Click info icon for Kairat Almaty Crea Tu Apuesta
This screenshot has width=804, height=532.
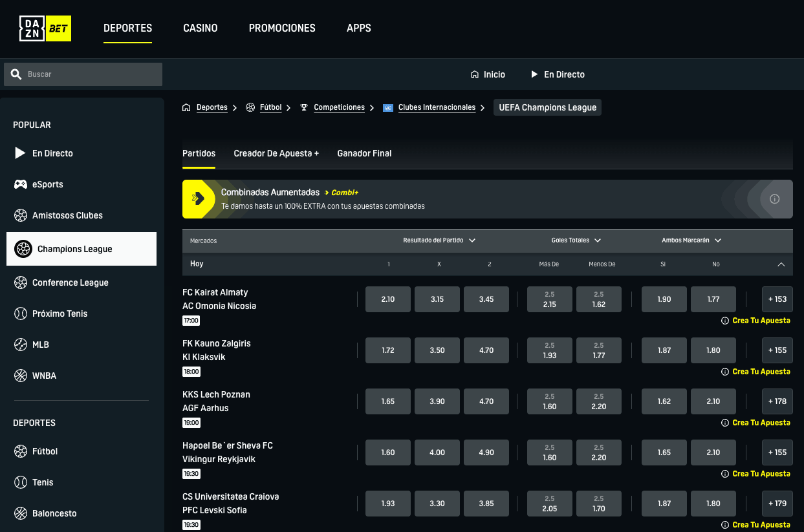point(725,321)
